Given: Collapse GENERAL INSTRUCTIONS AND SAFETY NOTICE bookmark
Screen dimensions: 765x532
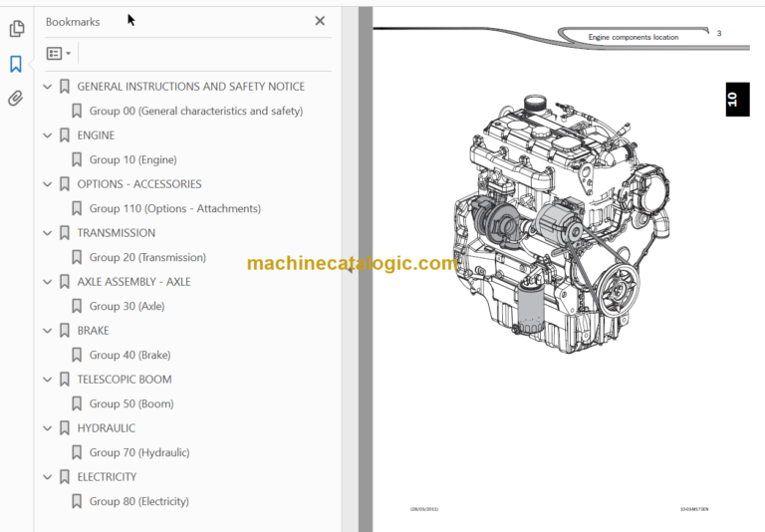Looking at the screenshot, I should [x=48, y=87].
